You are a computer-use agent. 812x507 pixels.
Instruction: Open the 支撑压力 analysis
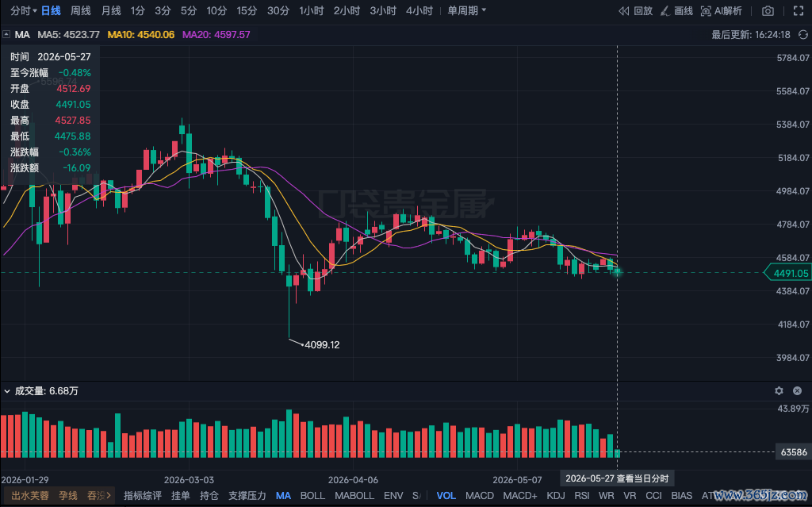[x=247, y=496]
